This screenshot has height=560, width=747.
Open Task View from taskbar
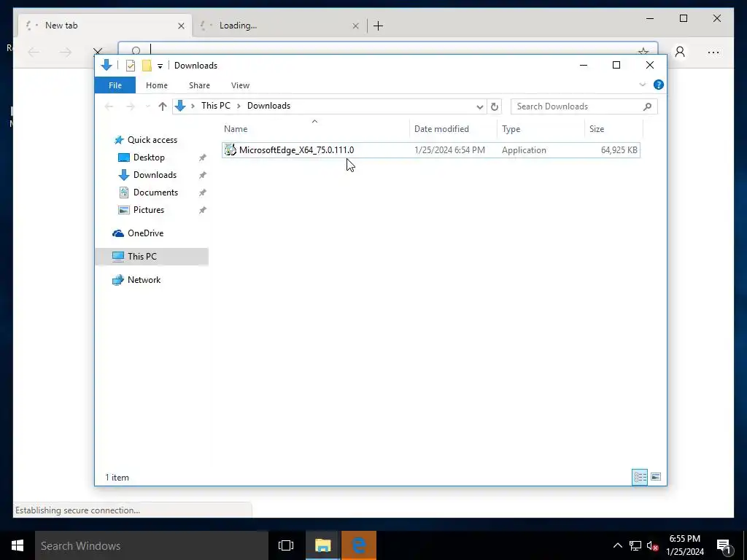(286, 545)
